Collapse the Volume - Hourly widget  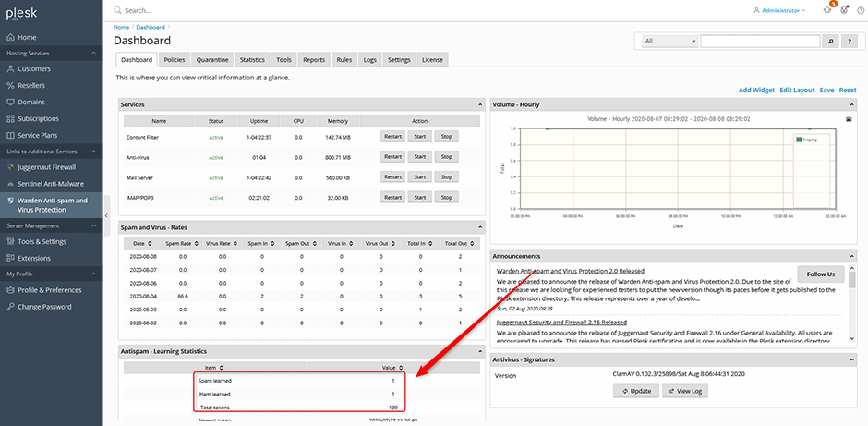(852, 104)
